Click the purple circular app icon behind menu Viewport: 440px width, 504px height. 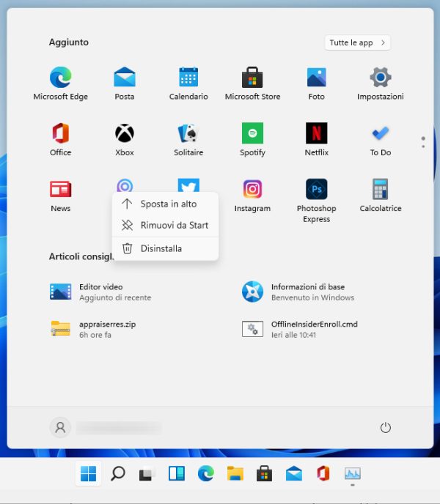(125, 185)
